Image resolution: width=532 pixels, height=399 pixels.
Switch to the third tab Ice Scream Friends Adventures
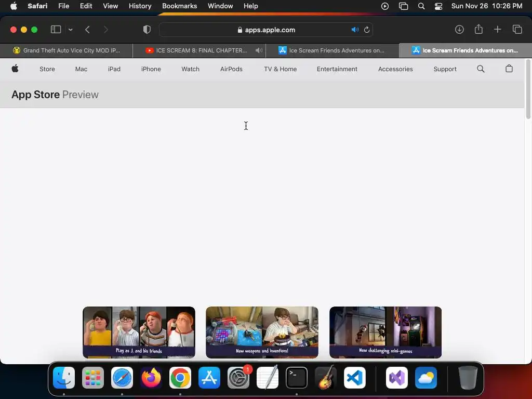[332, 50]
